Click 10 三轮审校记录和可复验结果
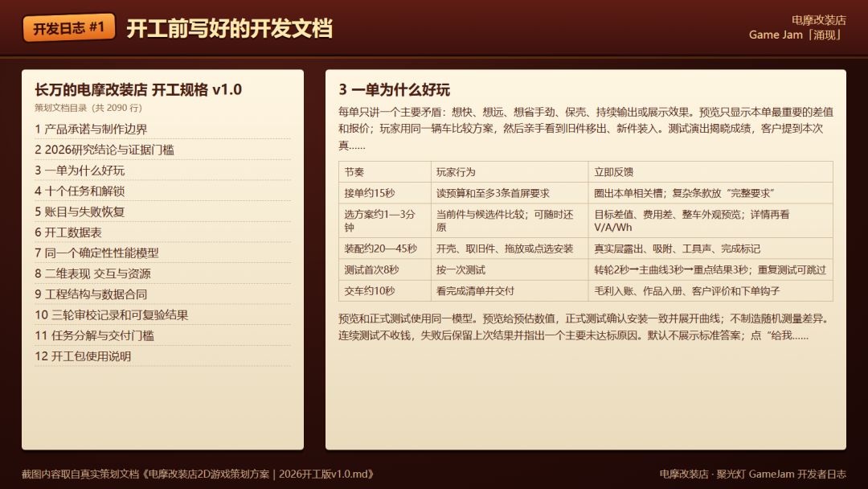This screenshot has width=868, height=489. [x=162, y=315]
